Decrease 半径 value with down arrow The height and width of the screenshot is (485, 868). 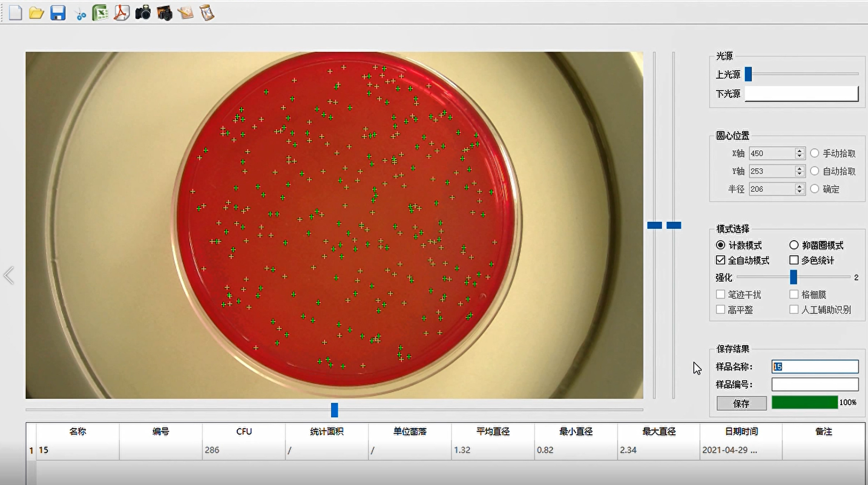coord(799,192)
